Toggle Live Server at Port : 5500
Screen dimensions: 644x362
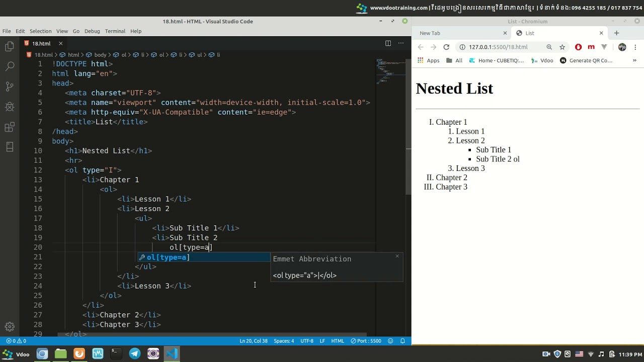pyautogui.click(x=366, y=341)
